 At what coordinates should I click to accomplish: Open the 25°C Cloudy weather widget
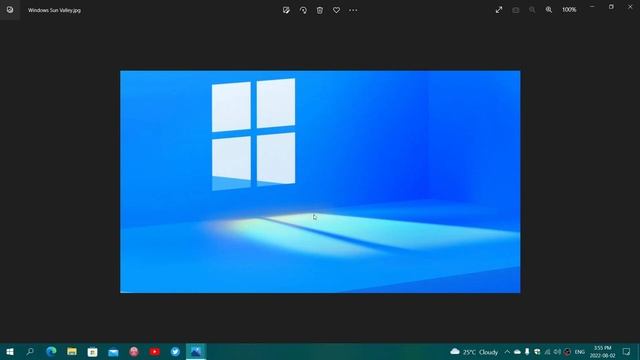474,352
